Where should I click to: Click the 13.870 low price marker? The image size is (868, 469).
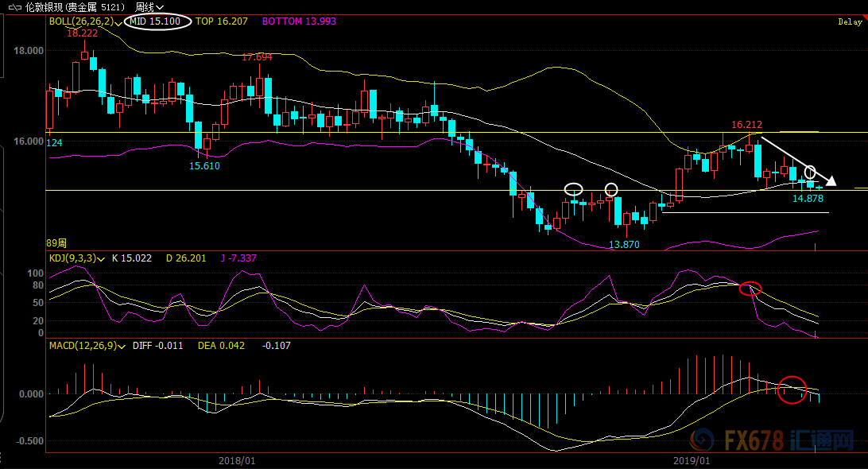click(625, 244)
